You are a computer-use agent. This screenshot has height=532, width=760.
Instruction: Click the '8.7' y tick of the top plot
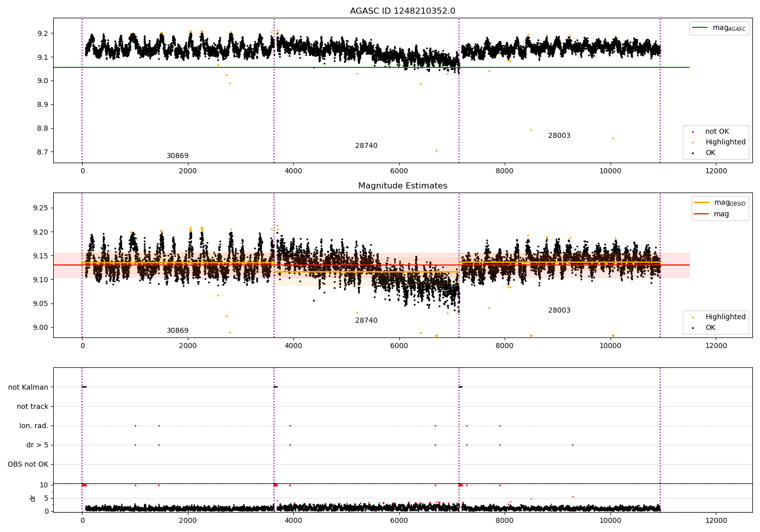(43, 153)
